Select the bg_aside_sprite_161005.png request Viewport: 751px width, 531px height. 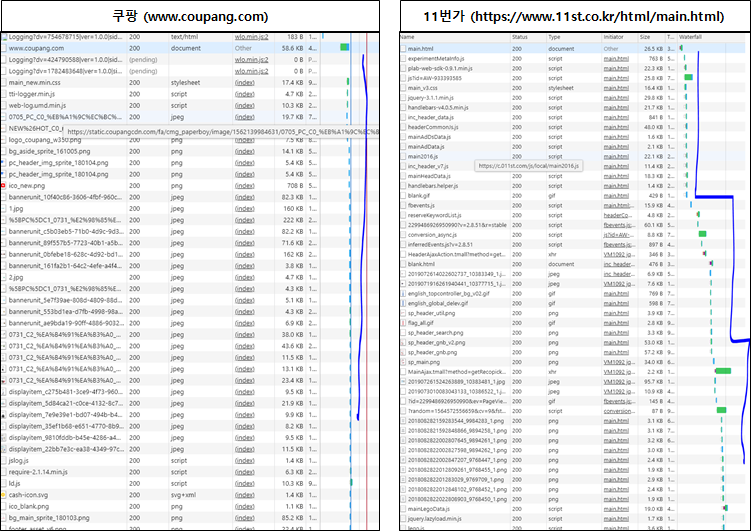190,151
